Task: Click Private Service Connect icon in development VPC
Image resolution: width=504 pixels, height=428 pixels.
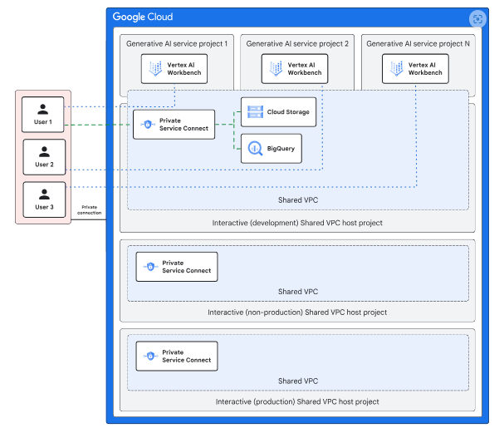Action: point(147,125)
